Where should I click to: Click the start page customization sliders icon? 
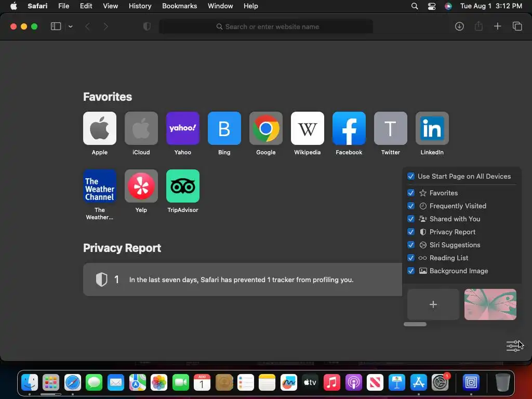[x=513, y=345]
